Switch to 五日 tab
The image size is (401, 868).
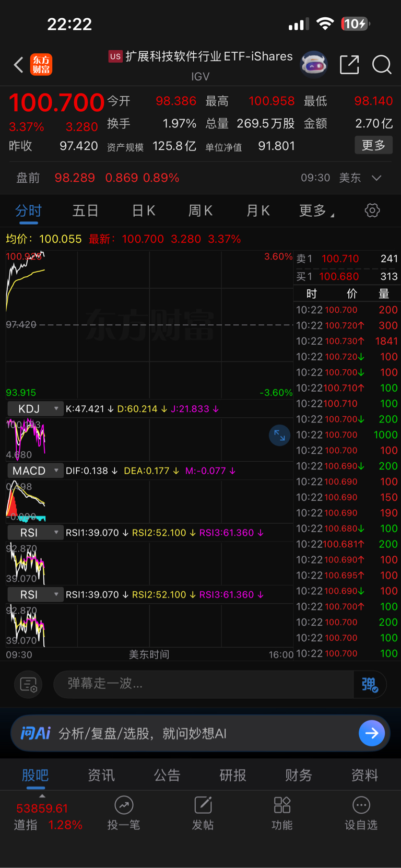click(x=85, y=210)
